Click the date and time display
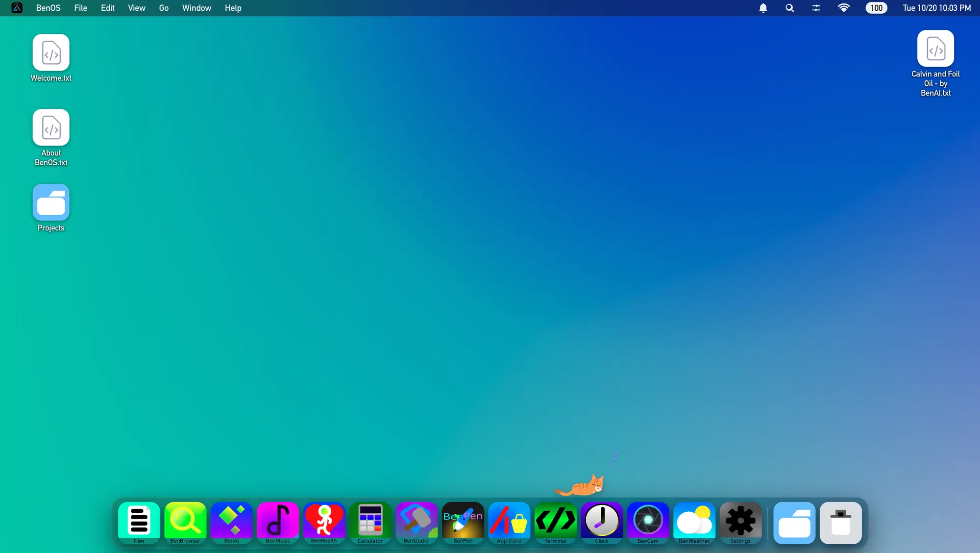This screenshot has height=553, width=980. coord(937,8)
